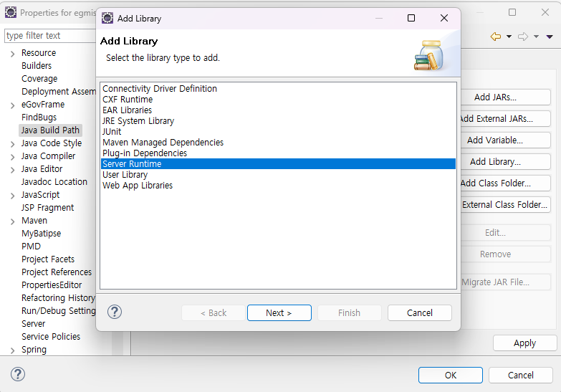Click Add Variable... button

[505, 140]
